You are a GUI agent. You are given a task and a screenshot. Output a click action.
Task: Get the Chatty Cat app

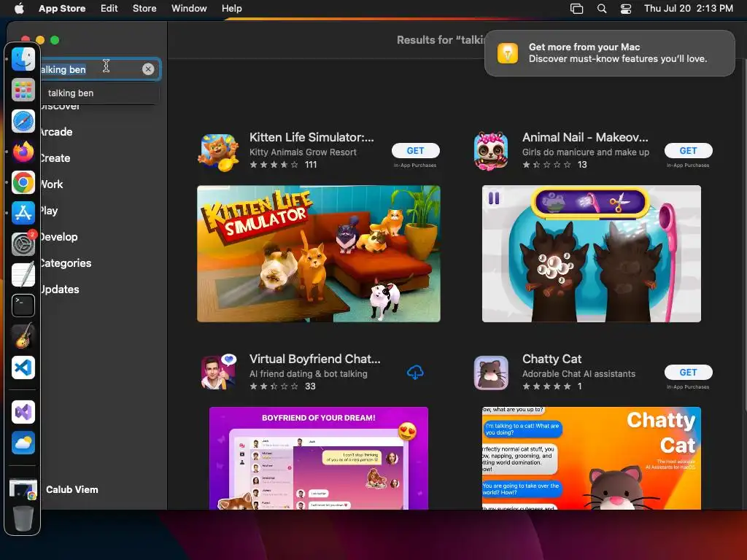[689, 373]
